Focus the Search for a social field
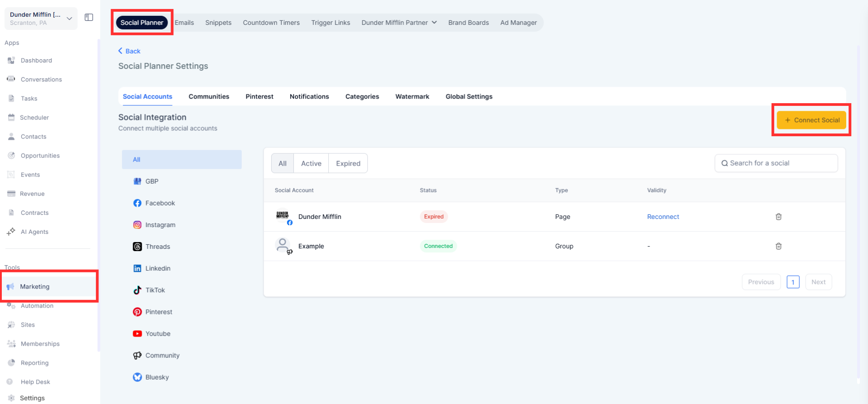This screenshot has height=404, width=868. tap(776, 163)
